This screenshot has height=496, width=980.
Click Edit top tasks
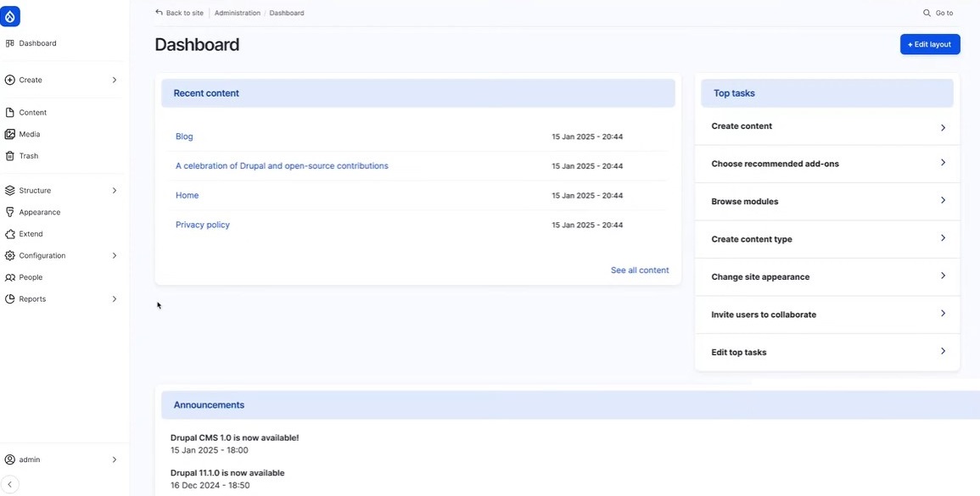(827, 353)
